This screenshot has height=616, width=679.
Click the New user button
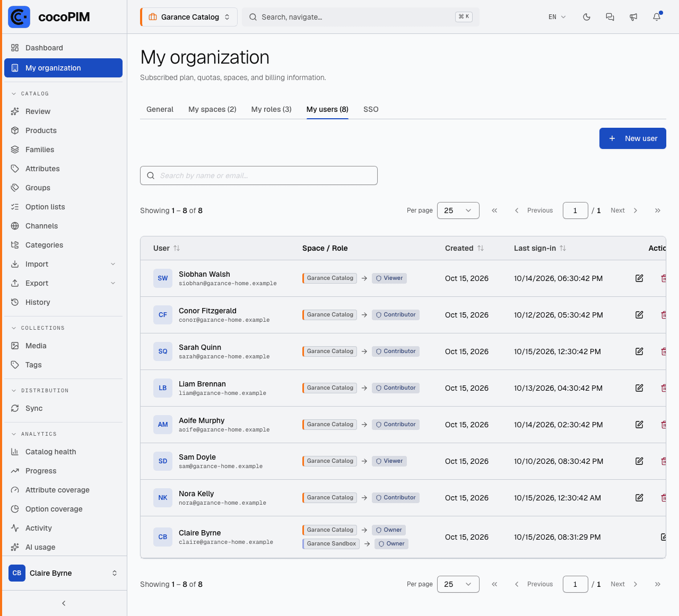coord(633,138)
